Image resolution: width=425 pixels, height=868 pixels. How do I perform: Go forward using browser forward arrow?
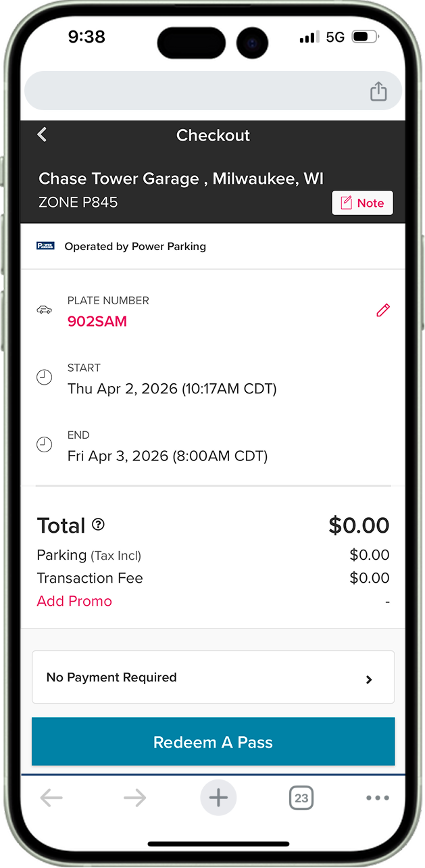pyautogui.click(x=135, y=798)
